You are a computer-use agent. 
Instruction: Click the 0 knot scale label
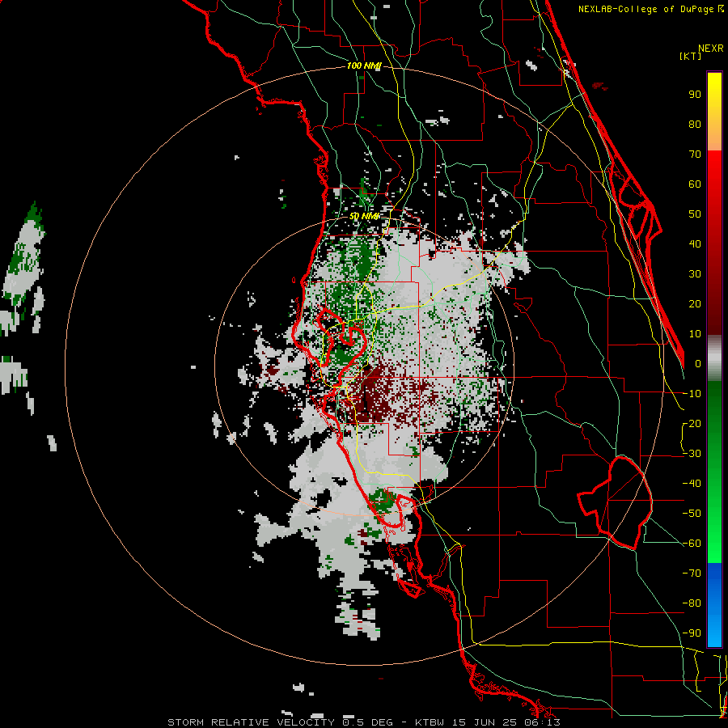tap(698, 364)
